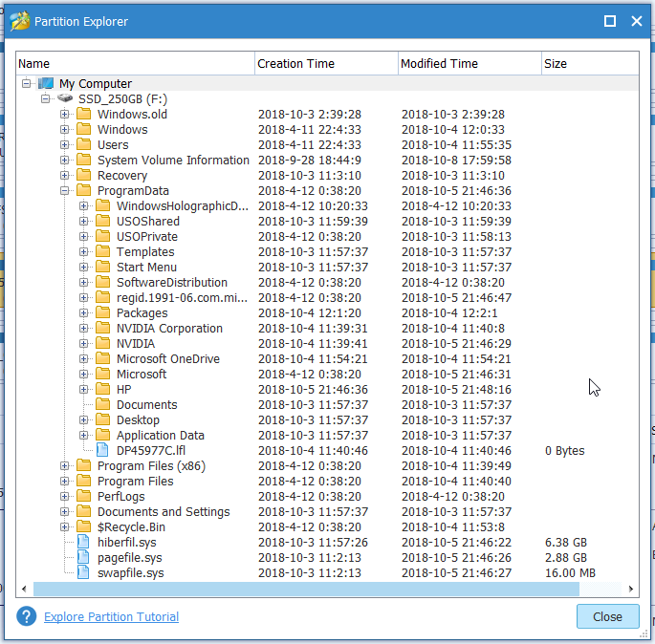
Task: Click the hiberfil.sys file icon
Action: pos(83,542)
